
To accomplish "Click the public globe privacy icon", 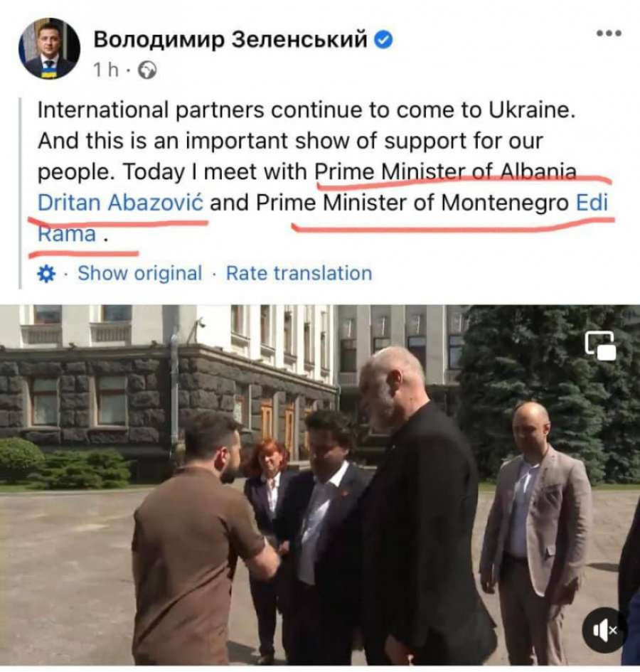I will click(x=147, y=70).
